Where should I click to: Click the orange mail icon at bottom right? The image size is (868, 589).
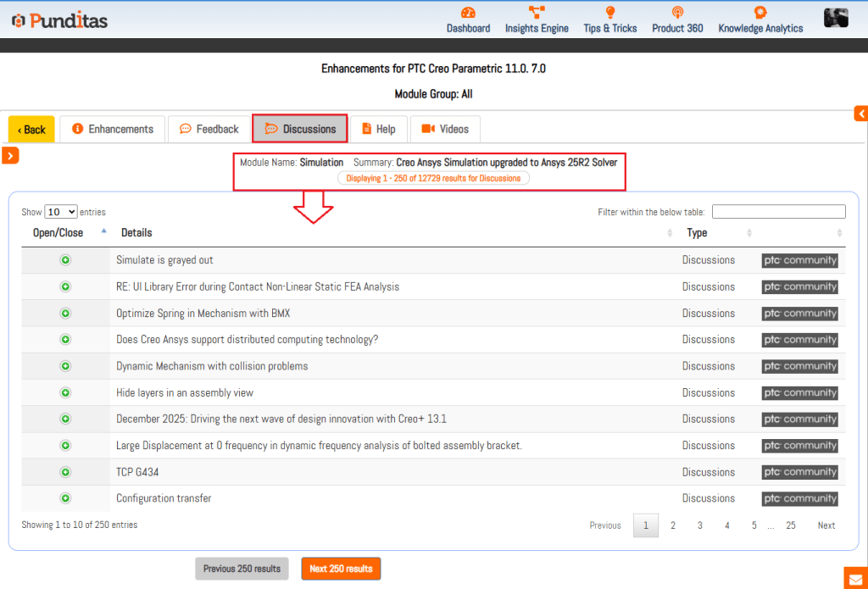854,579
